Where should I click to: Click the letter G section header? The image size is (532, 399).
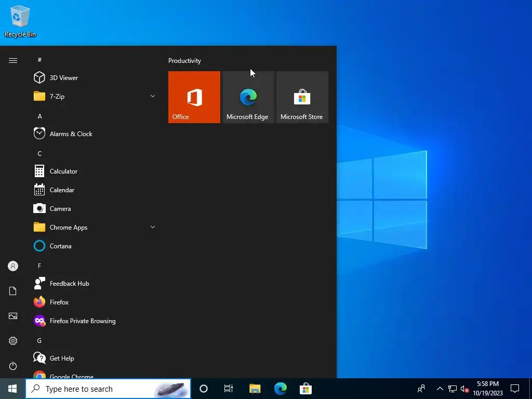coord(39,340)
